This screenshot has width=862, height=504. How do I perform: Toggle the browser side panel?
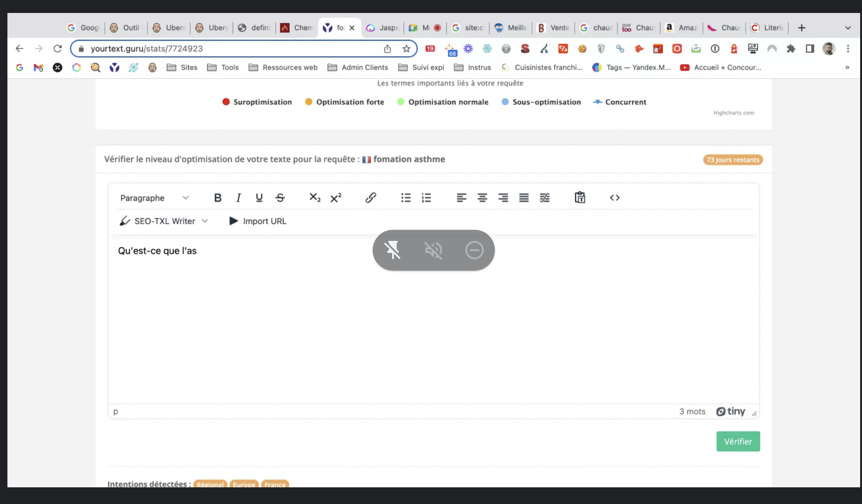click(810, 49)
